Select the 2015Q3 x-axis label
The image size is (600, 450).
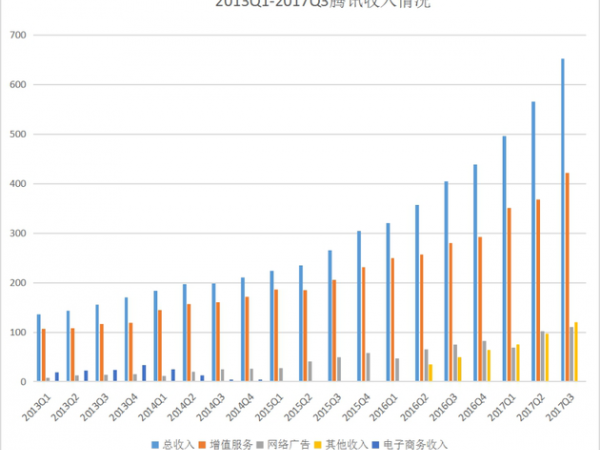(328, 407)
